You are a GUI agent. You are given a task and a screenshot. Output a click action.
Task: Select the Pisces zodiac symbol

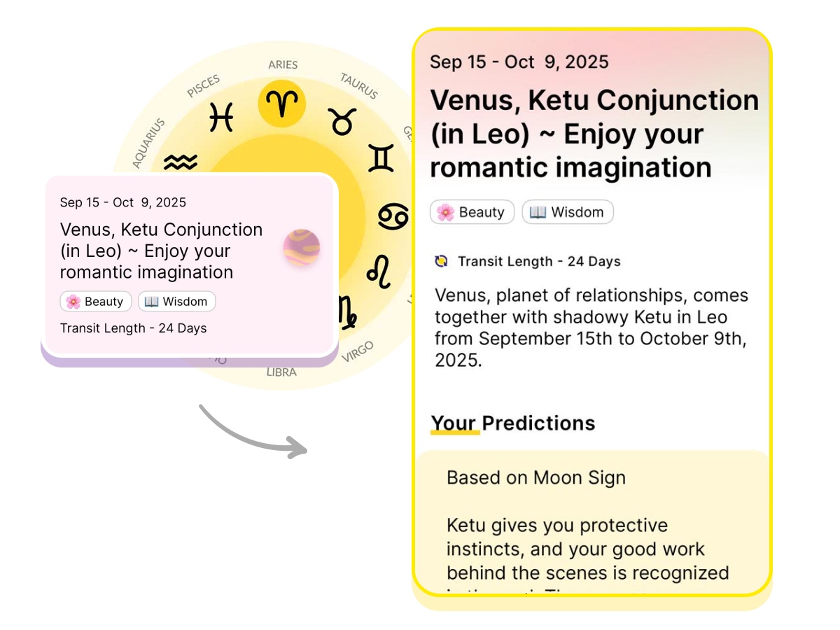[x=221, y=116]
